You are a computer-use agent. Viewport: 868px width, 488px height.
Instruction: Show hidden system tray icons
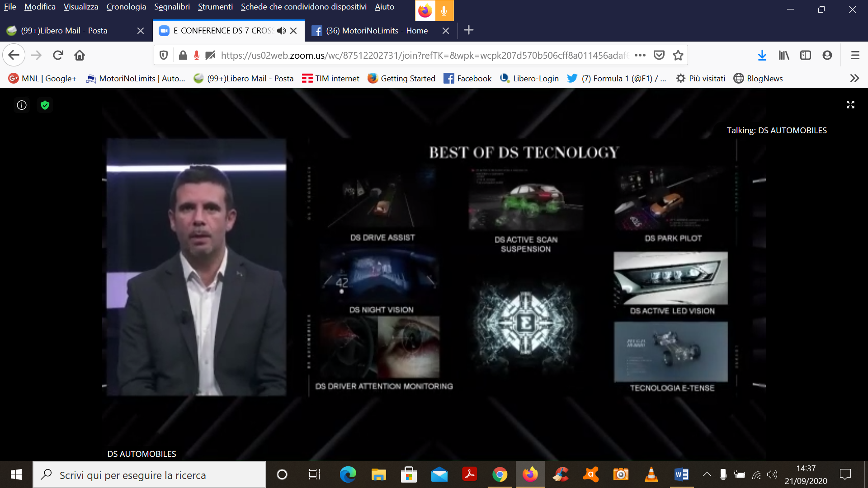tap(707, 474)
